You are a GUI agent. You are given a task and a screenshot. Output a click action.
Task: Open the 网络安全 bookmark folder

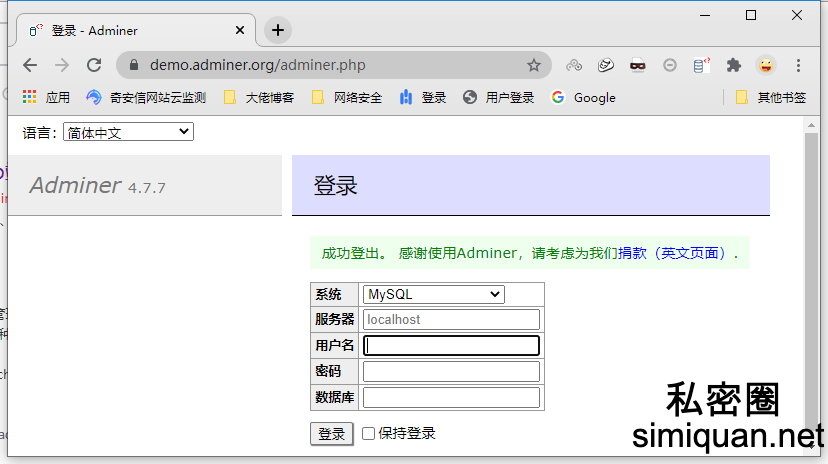coord(347,98)
